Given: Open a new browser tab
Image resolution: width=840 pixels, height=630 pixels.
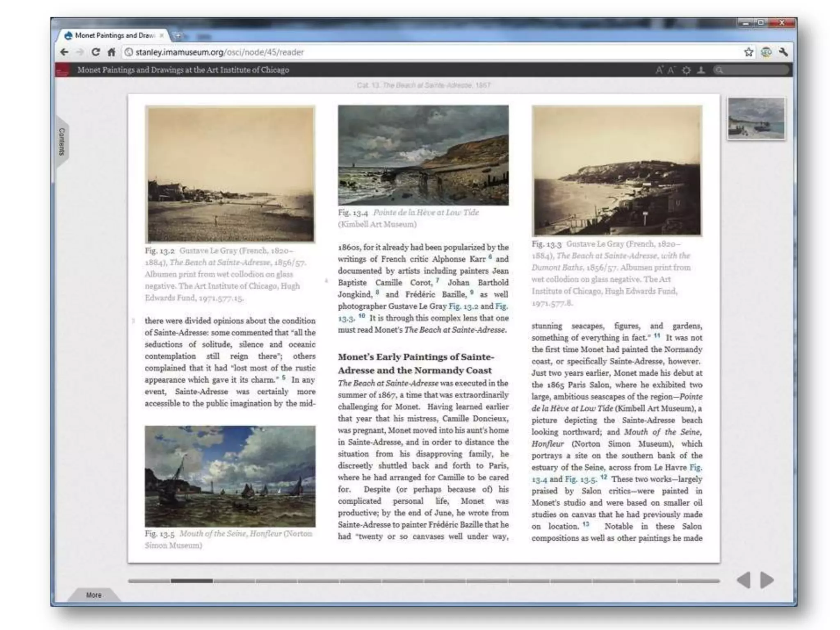Looking at the screenshot, I should 178,36.
